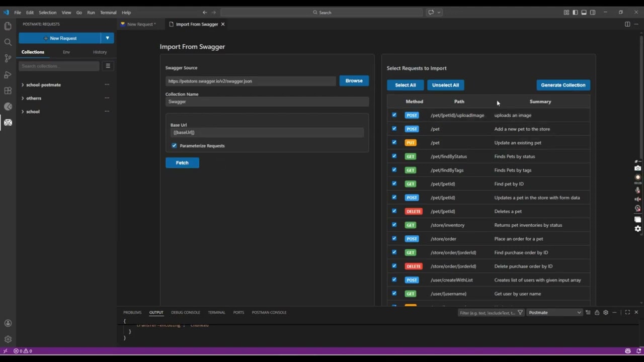644x362 pixels.
Task: Click the errors and warnings status item
Action: [23, 351]
